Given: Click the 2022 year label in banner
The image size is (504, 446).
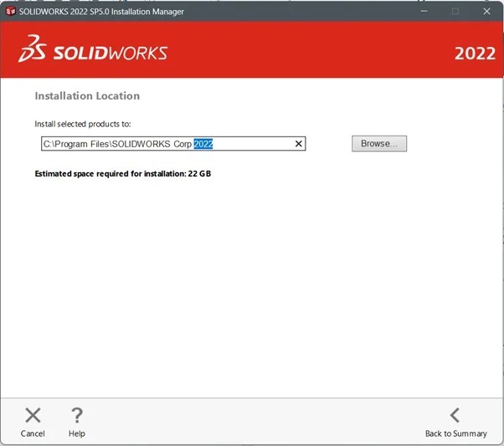Looking at the screenshot, I should point(475,54).
